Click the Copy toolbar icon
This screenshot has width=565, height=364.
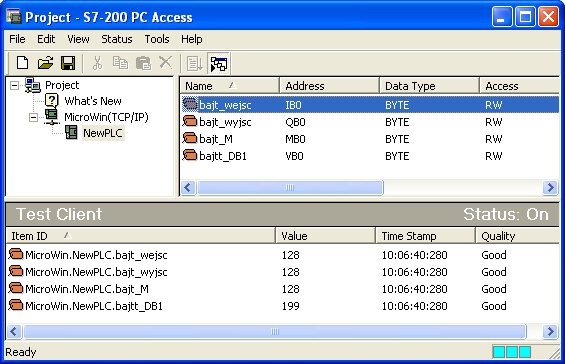tap(120, 63)
